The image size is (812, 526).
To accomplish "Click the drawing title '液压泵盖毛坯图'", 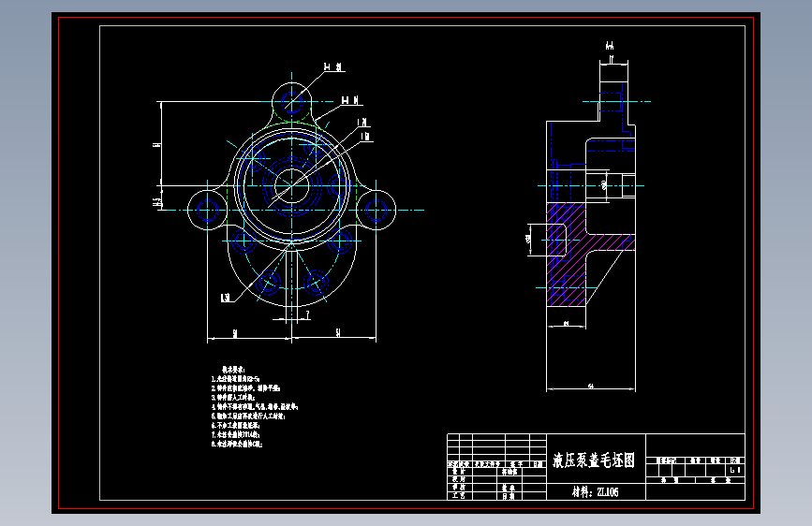I will click(x=594, y=460).
